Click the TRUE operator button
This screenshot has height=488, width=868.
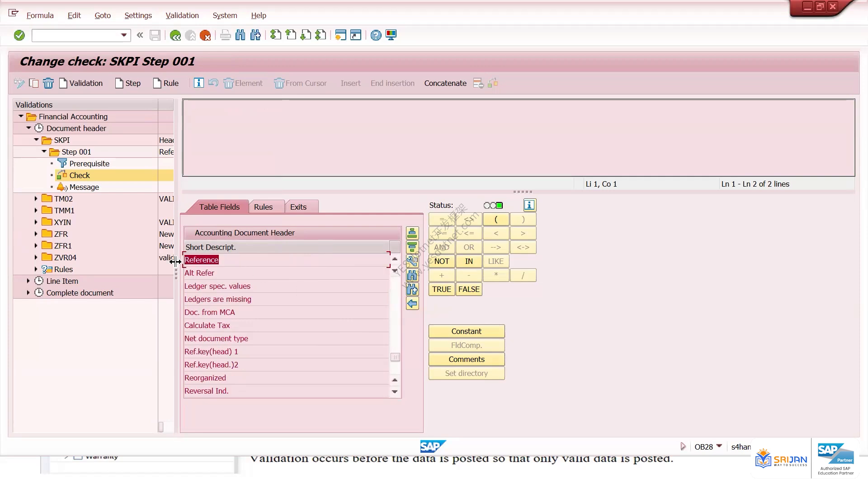coord(442,289)
